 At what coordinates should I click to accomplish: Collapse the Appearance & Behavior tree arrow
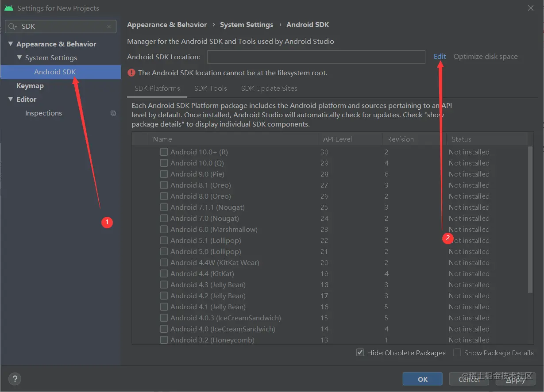click(x=11, y=44)
